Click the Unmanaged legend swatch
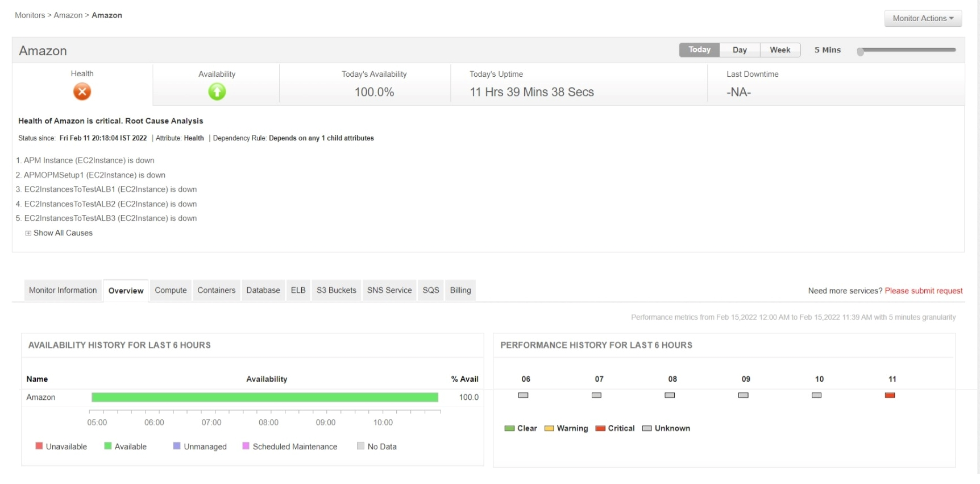The image size is (980, 484). [x=177, y=446]
